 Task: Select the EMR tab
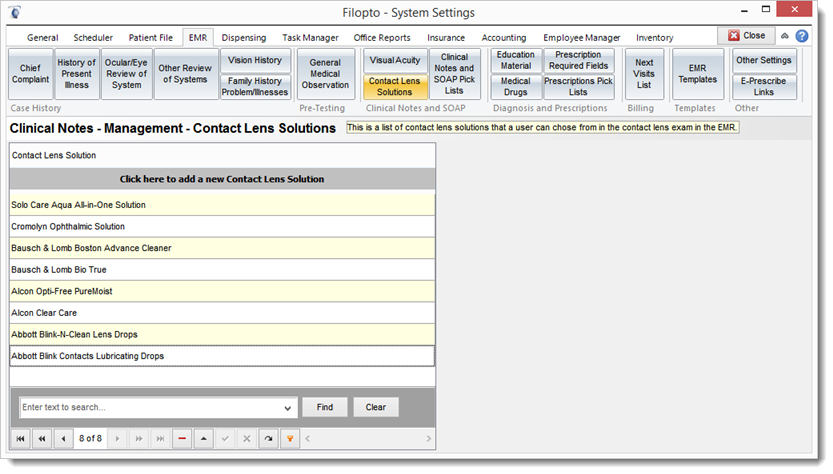pos(198,38)
